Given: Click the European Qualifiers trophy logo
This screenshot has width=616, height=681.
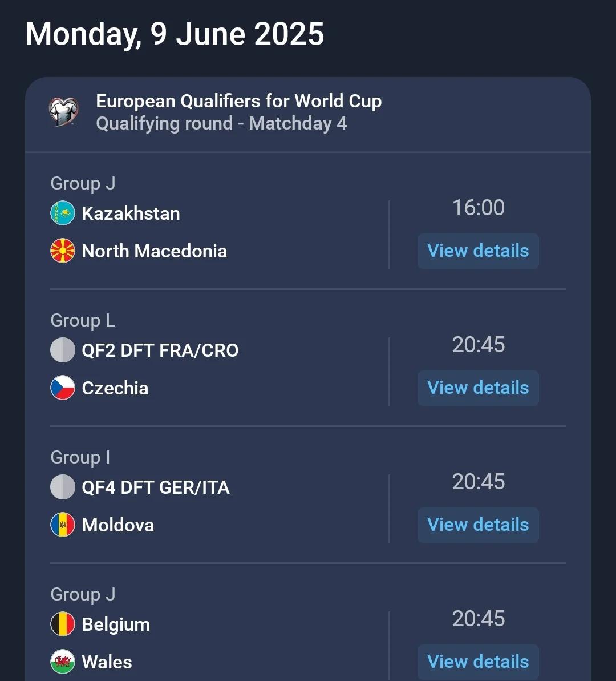Looking at the screenshot, I should (63, 112).
